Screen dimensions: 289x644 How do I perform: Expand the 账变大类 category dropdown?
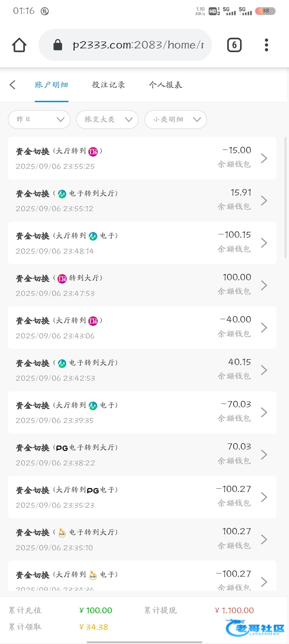(107, 119)
